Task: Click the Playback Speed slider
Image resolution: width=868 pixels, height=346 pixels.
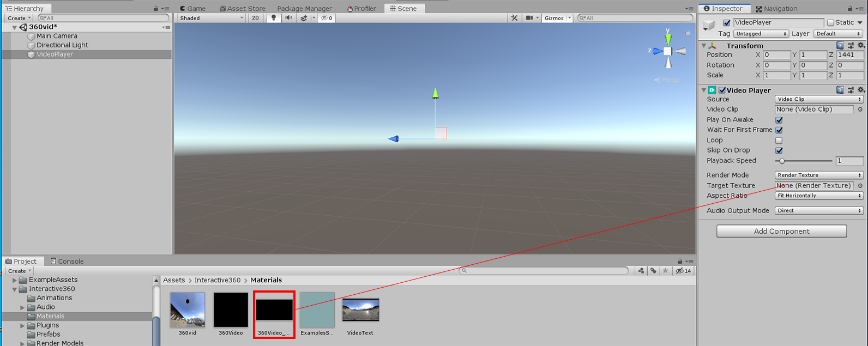Action: [803, 161]
